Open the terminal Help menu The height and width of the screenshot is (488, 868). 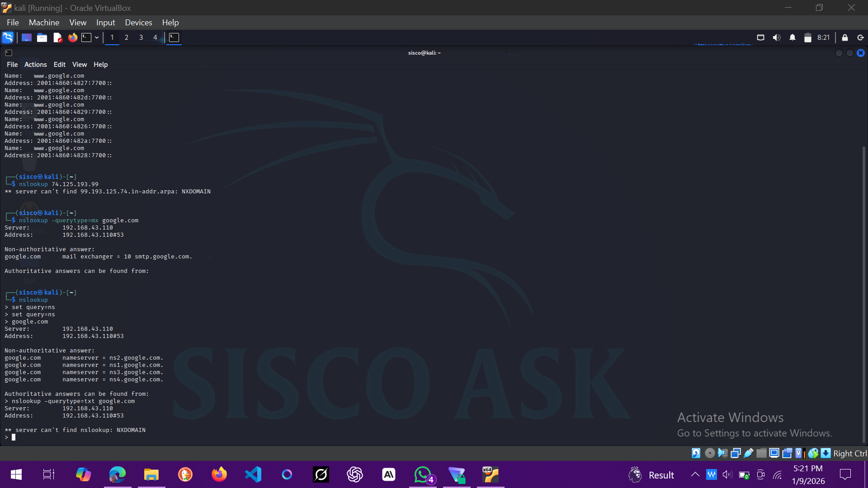click(x=101, y=65)
